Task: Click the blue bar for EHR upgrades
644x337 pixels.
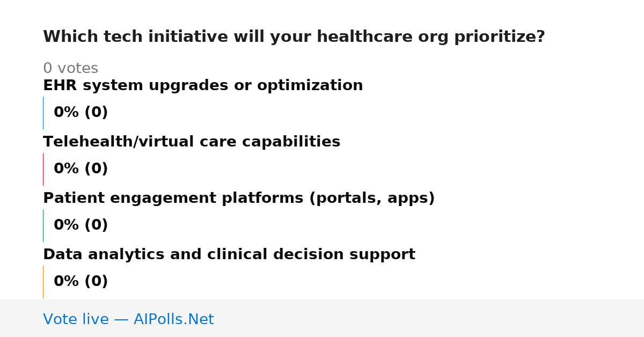Action: (x=43, y=113)
